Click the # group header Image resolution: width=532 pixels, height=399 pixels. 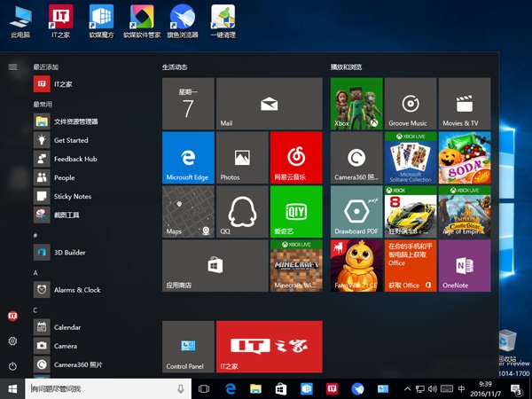35,235
